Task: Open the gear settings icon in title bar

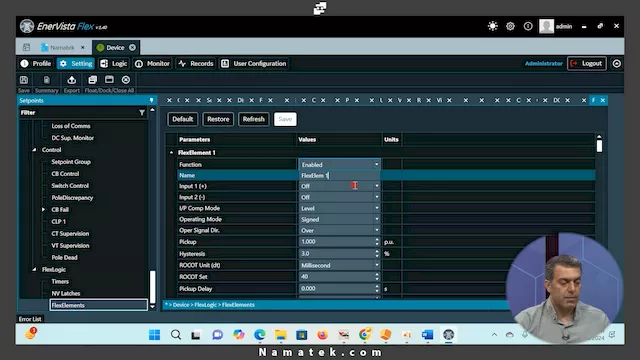Action: (x=510, y=26)
